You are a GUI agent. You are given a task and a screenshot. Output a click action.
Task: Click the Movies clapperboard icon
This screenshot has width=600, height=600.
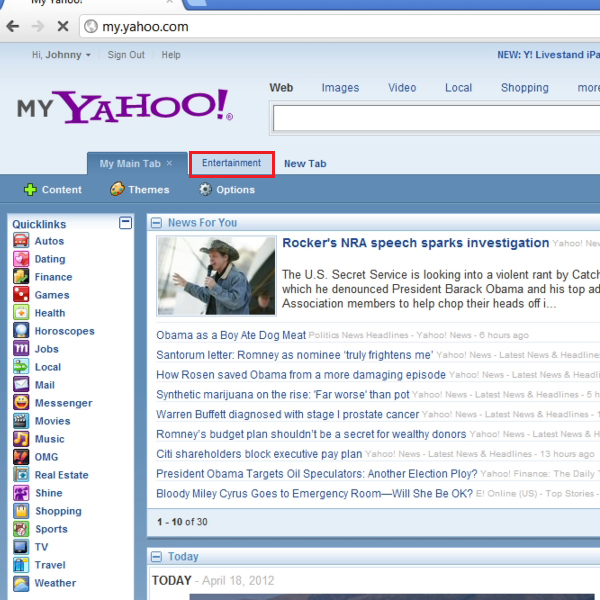click(21, 421)
